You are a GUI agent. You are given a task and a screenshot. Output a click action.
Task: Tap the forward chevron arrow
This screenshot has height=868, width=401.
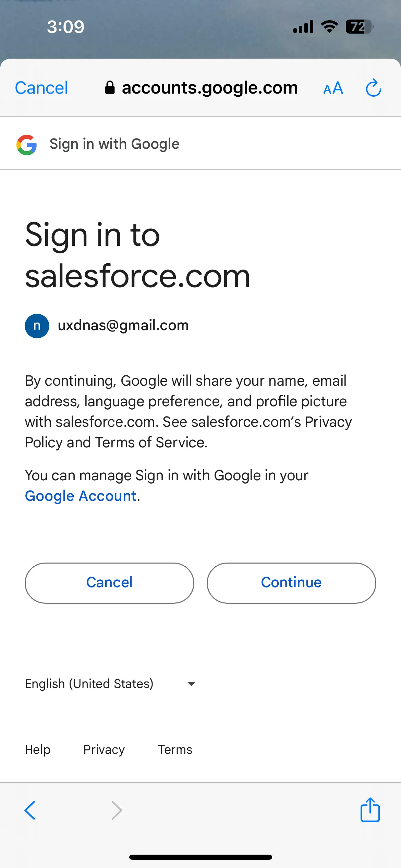(117, 810)
